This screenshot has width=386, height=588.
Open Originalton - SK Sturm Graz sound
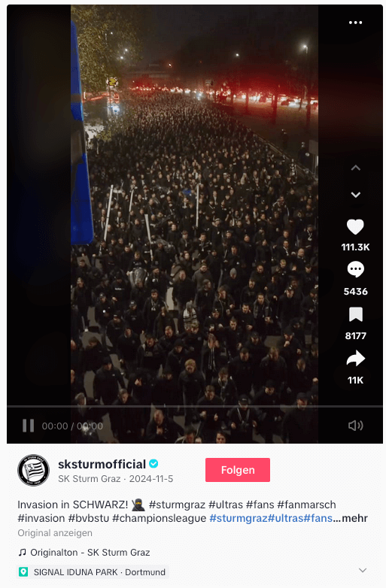tap(90, 553)
